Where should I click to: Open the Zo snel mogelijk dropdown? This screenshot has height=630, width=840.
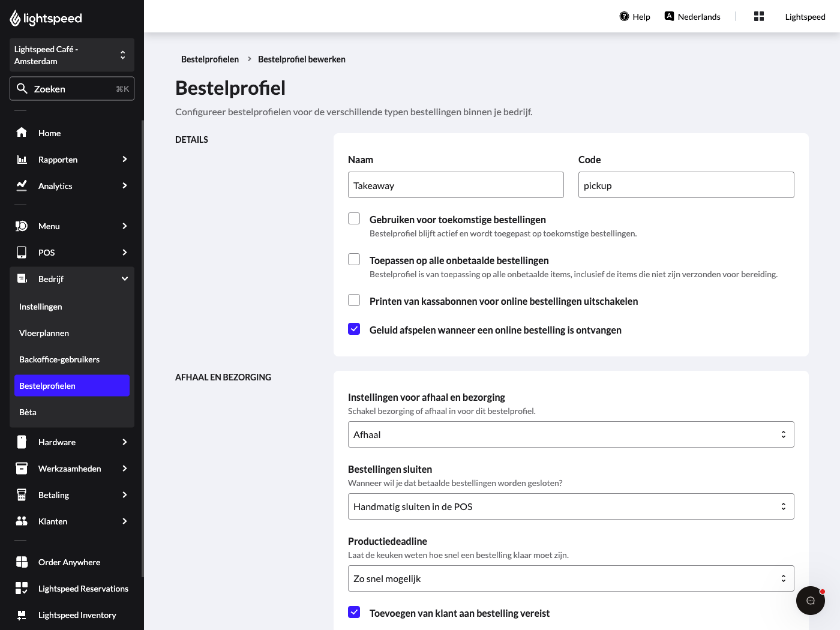click(x=571, y=578)
